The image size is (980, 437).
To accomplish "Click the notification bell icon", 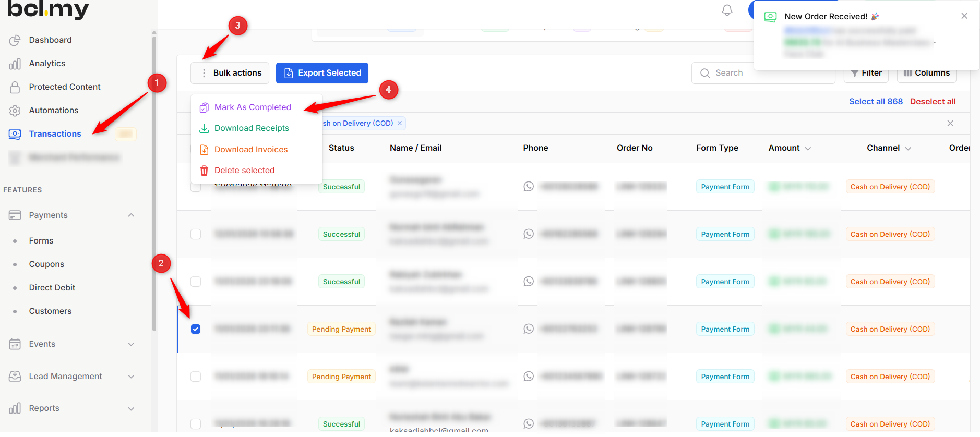I will click(727, 10).
